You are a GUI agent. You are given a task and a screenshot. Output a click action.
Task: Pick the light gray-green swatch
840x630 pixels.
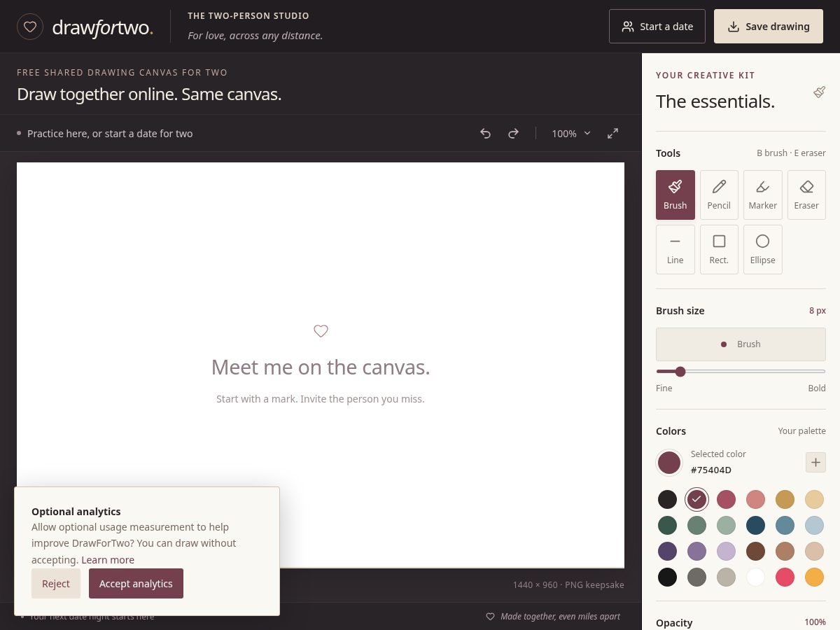click(726, 525)
